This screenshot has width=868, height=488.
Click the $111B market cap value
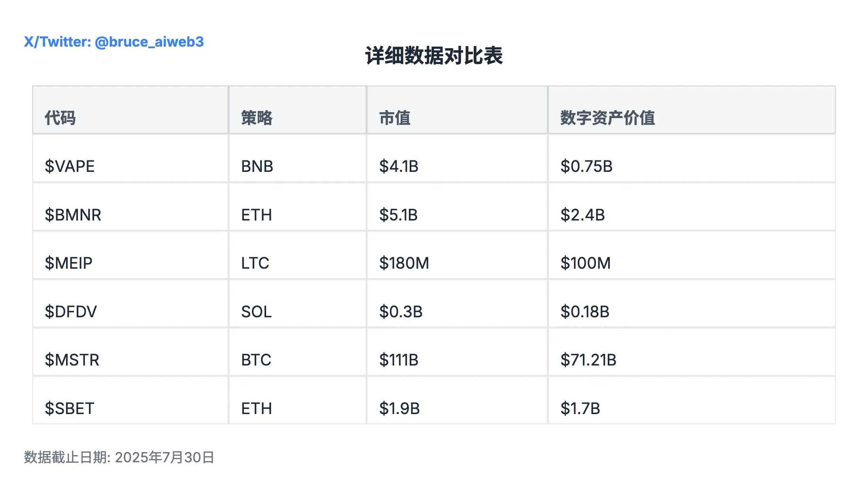[399, 360]
